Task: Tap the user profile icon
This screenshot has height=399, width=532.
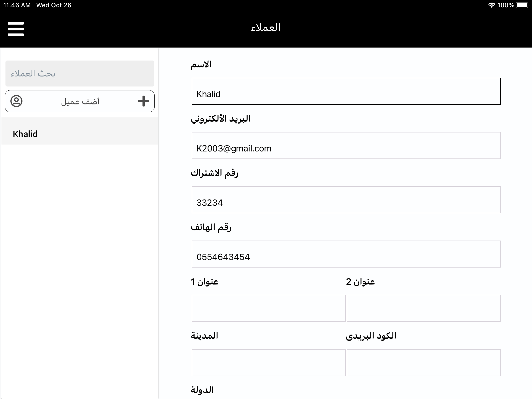Action: pos(16,101)
